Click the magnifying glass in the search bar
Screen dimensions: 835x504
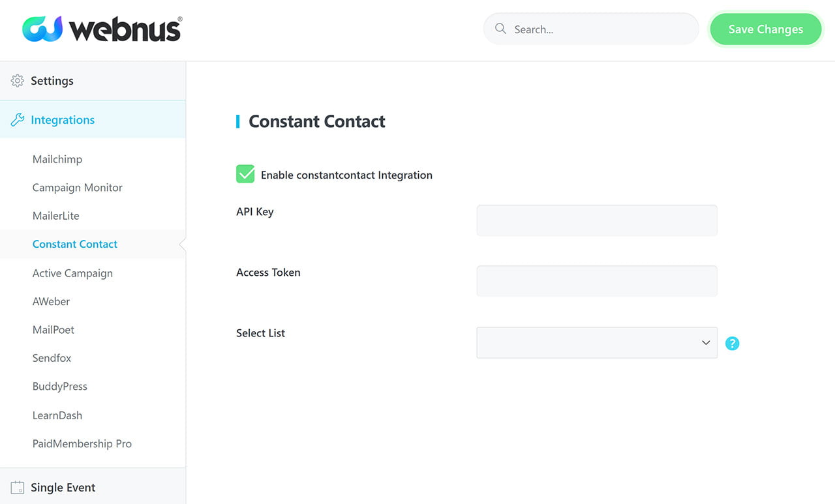tap(500, 29)
